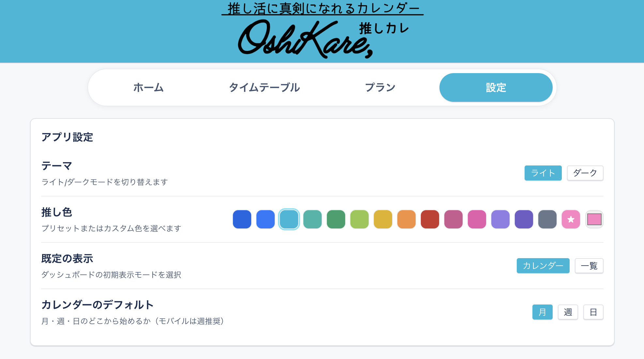Switch theme to ダーク mode
This screenshot has width=644, height=359.
(585, 173)
